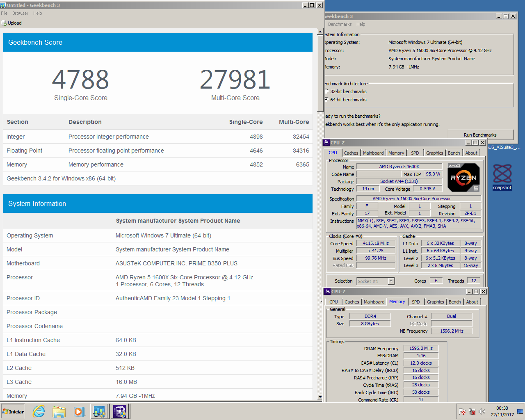Viewport: 525px width, 420px height.
Task: Open the File menu in Geekbench
Action: 4,13
